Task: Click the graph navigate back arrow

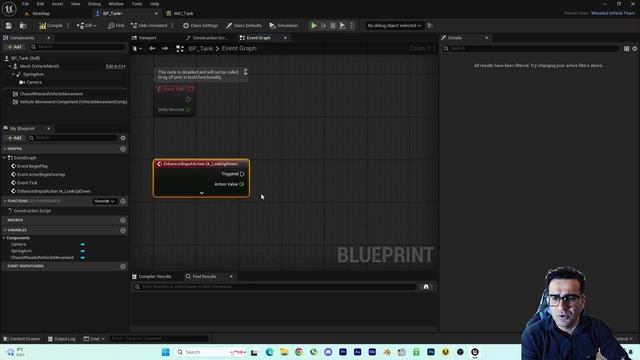Action: point(152,49)
